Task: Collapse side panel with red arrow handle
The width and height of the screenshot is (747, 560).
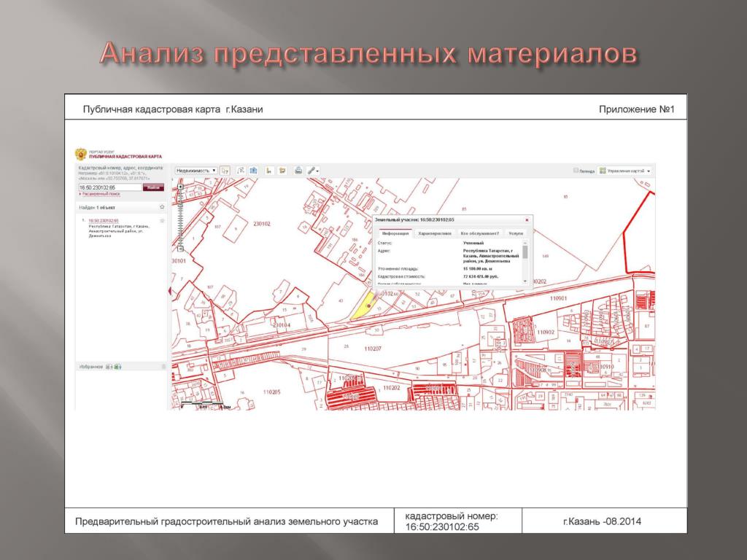Action: click(x=171, y=291)
